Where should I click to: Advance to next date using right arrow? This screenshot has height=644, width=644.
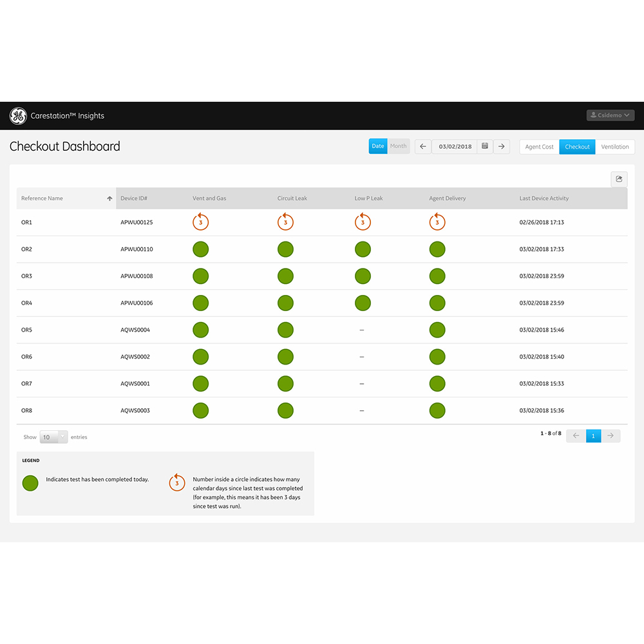click(502, 146)
